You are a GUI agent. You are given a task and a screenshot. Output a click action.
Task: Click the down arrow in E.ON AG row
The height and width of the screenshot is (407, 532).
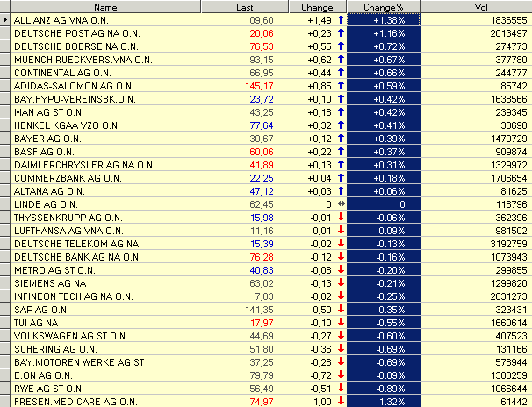pos(341,375)
